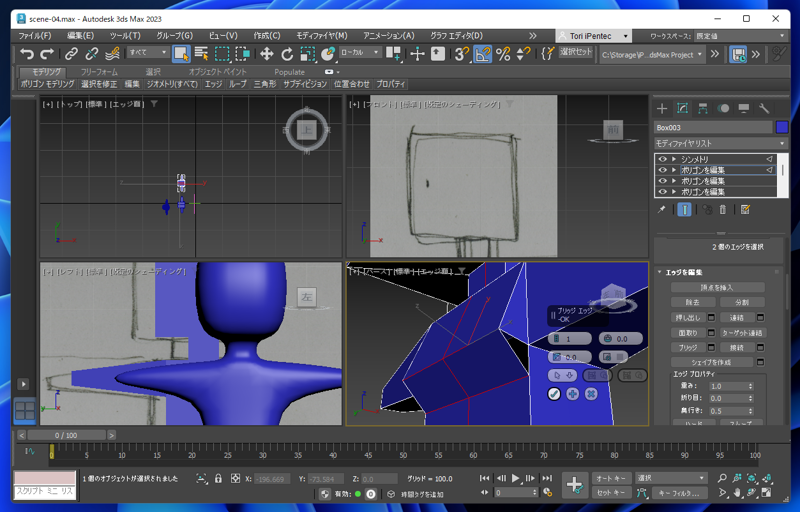Click the ターゲット連結 button
The image size is (800, 512).
click(x=742, y=332)
